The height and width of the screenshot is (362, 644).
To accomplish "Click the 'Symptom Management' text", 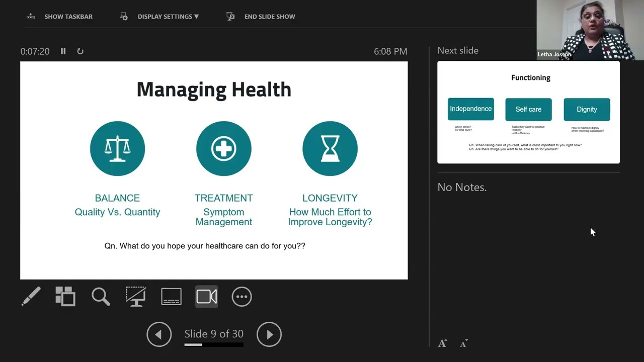I will tap(224, 217).
